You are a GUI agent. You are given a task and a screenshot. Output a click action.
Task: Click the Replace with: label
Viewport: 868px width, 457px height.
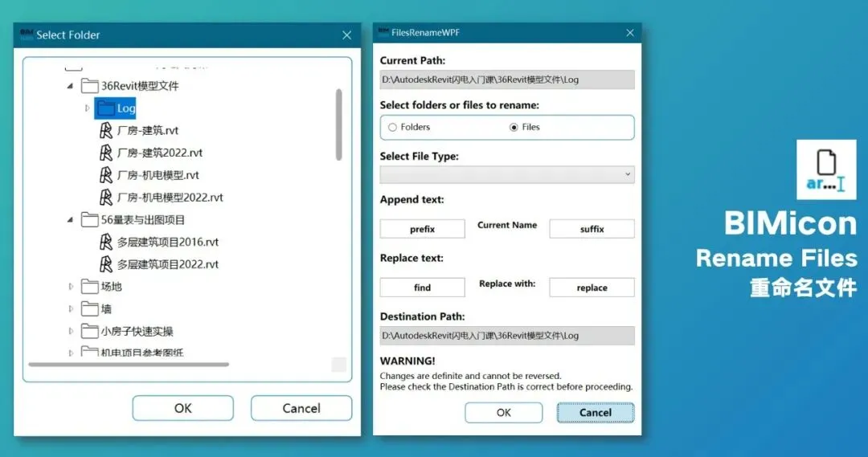coord(507,284)
